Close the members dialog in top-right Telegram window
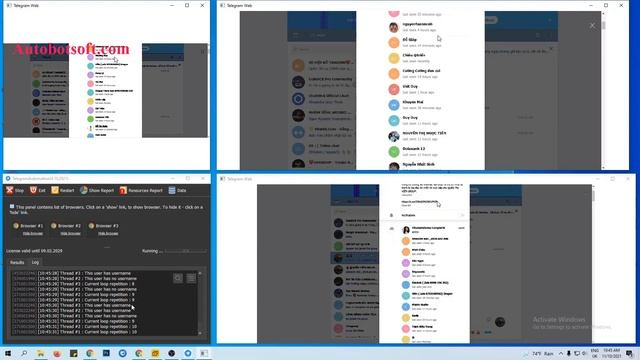Screen dimensions: 640x360 click(x=592, y=26)
